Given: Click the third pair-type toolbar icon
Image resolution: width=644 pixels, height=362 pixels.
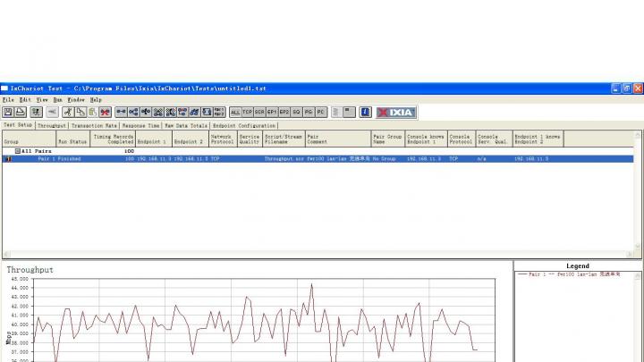Looking at the screenshot, I should 146,112.
